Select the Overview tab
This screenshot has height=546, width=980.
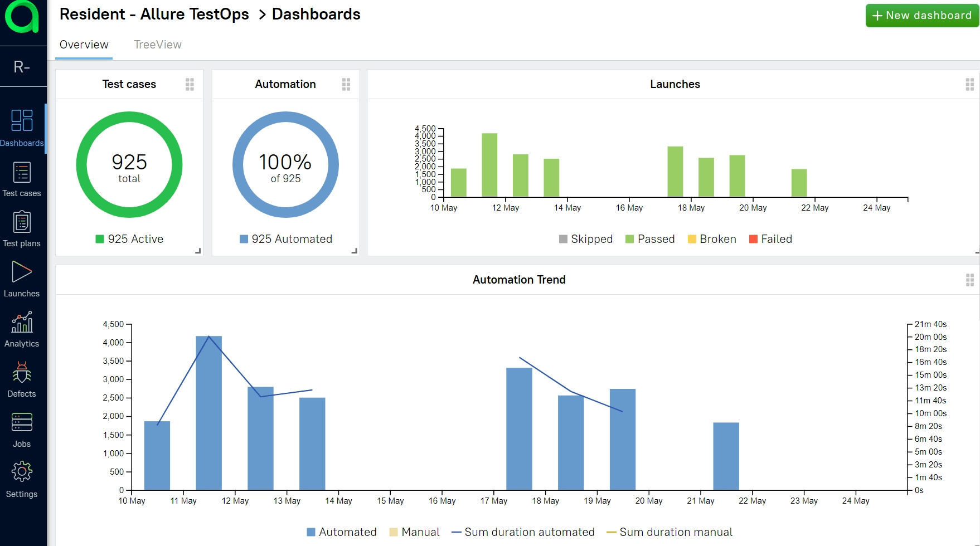[x=84, y=45]
